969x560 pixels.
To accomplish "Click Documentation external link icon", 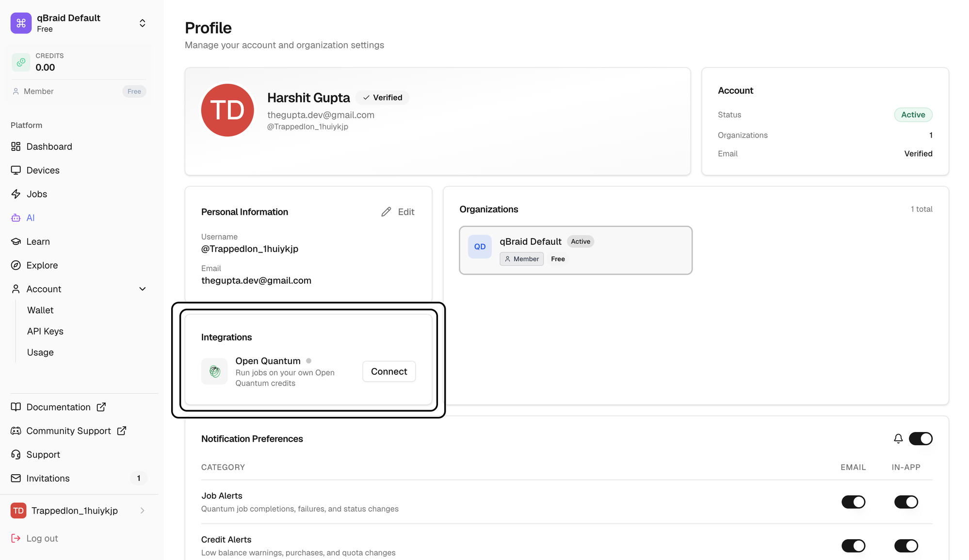I will click(x=101, y=407).
